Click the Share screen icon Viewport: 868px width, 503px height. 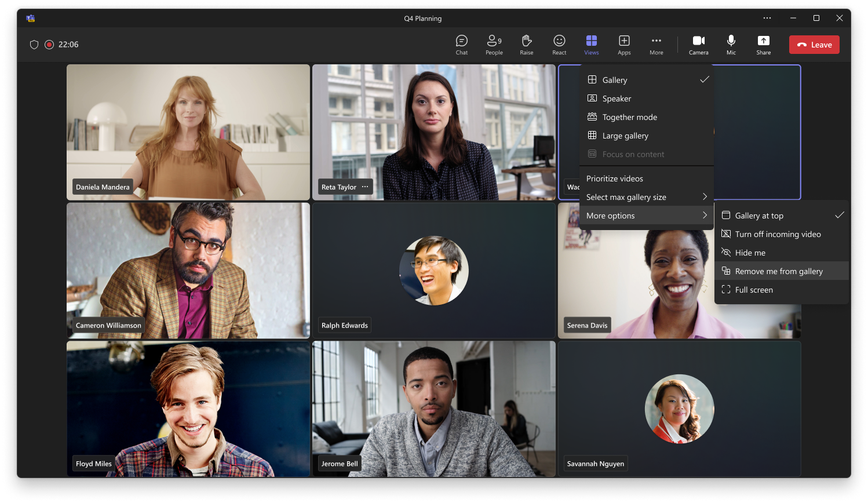pos(763,44)
